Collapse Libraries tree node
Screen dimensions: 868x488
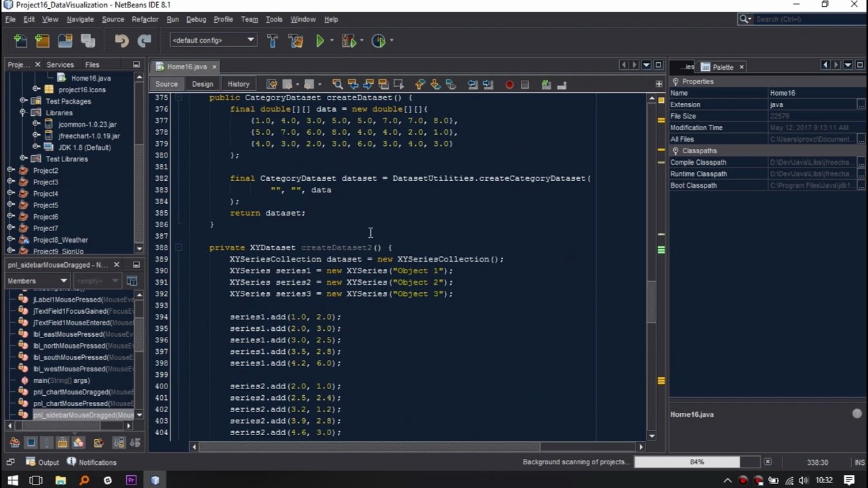point(23,113)
